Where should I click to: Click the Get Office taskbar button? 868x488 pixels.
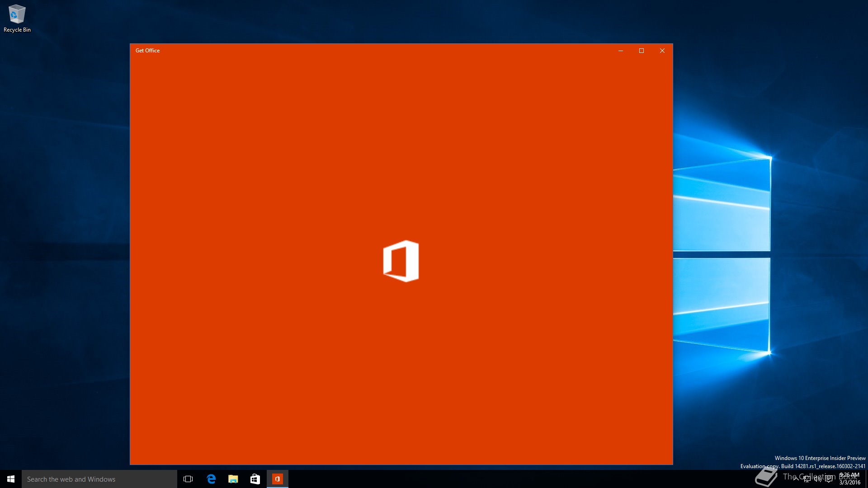[x=278, y=479]
